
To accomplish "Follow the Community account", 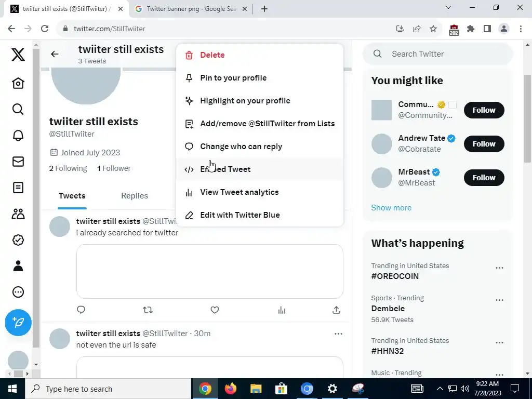I will coord(484,110).
